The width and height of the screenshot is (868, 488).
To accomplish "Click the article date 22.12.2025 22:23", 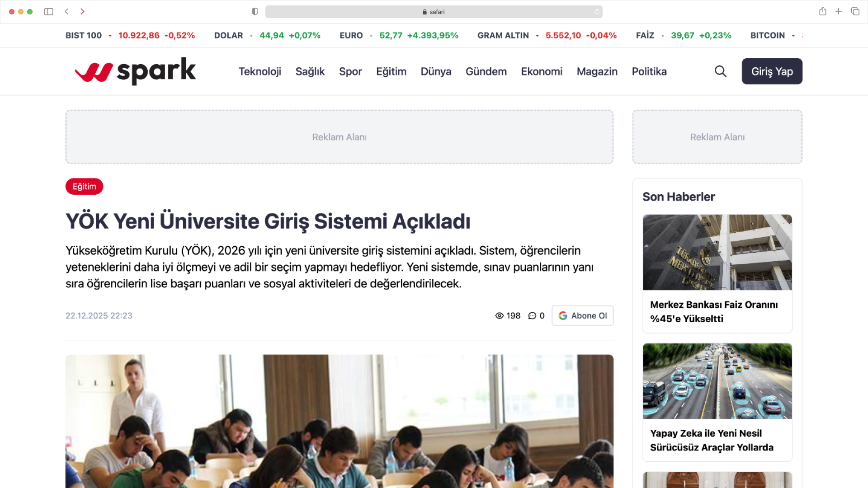I will coord(99,316).
